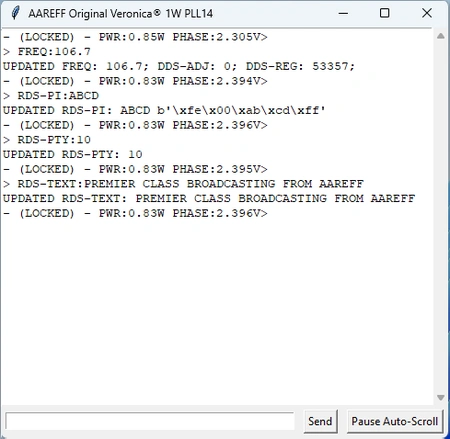Click the UPDATED RDS-TEXT response line
Viewport: 450px width, 439px height.
coord(209,198)
